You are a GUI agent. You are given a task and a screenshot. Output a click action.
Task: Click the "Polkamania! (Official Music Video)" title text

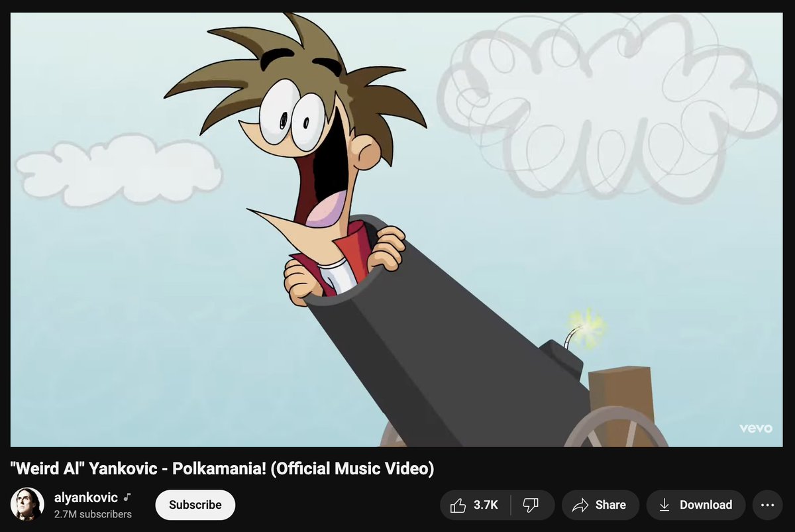pos(303,469)
